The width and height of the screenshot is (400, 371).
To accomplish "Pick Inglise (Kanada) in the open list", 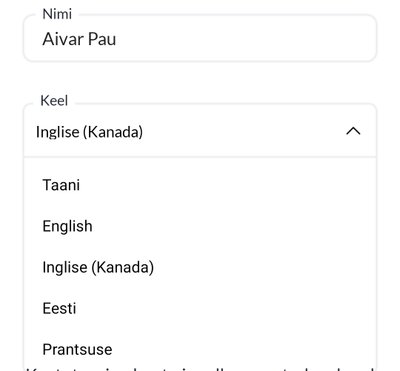I will coord(200,267).
